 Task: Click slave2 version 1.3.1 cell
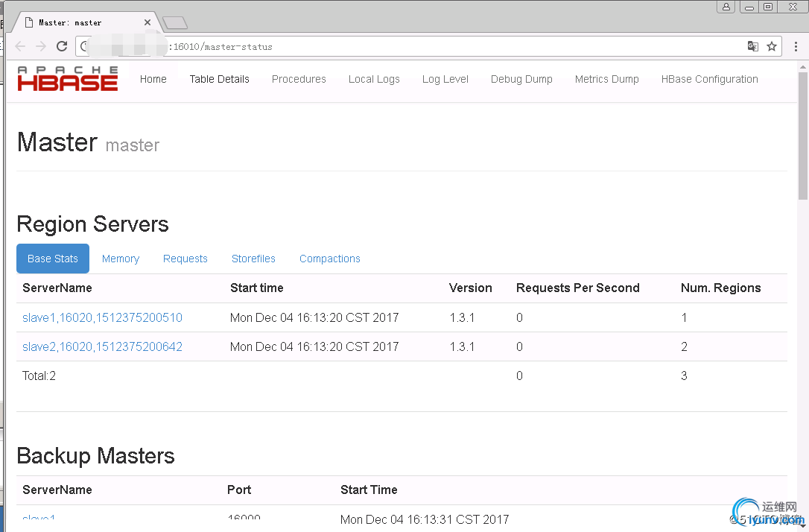click(462, 346)
